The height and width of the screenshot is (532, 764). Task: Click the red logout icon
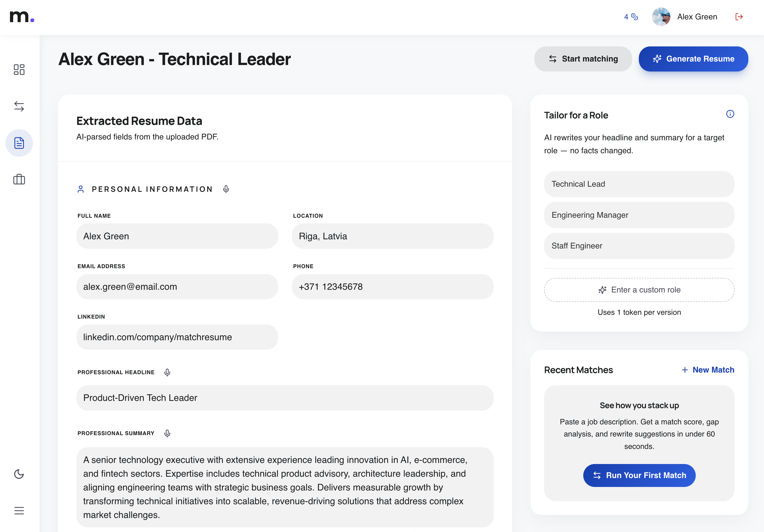pyautogui.click(x=739, y=17)
